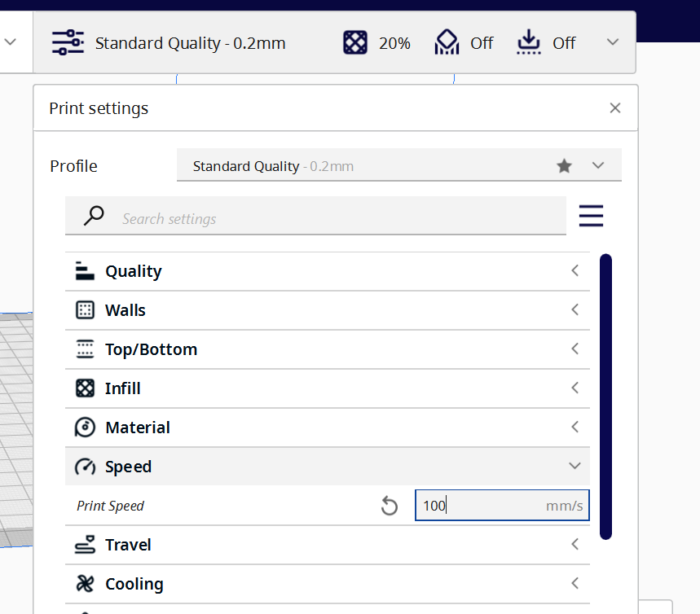Expand the Quality section chevron
The height and width of the screenshot is (614, 700).
pyautogui.click(x=575, y=270)
